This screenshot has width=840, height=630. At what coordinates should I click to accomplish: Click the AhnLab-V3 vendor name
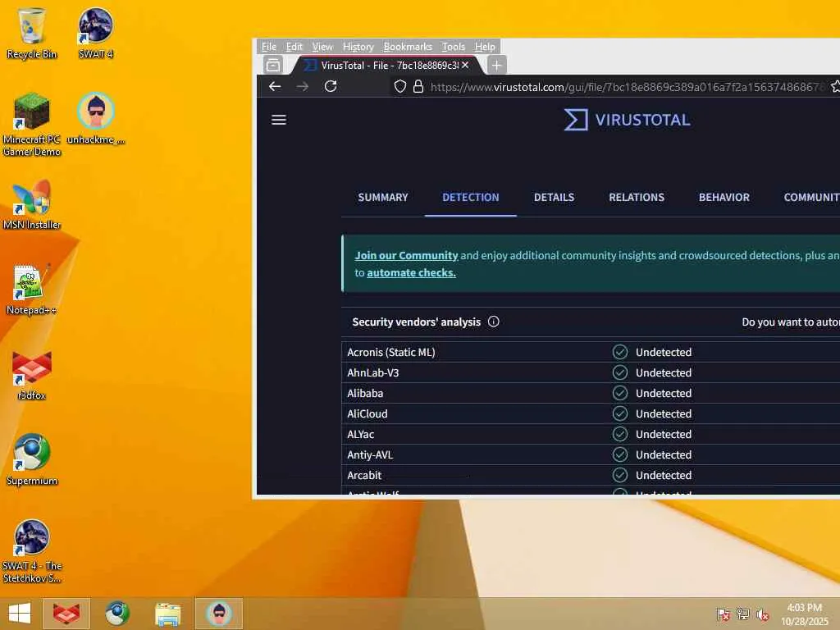point(373,372)
